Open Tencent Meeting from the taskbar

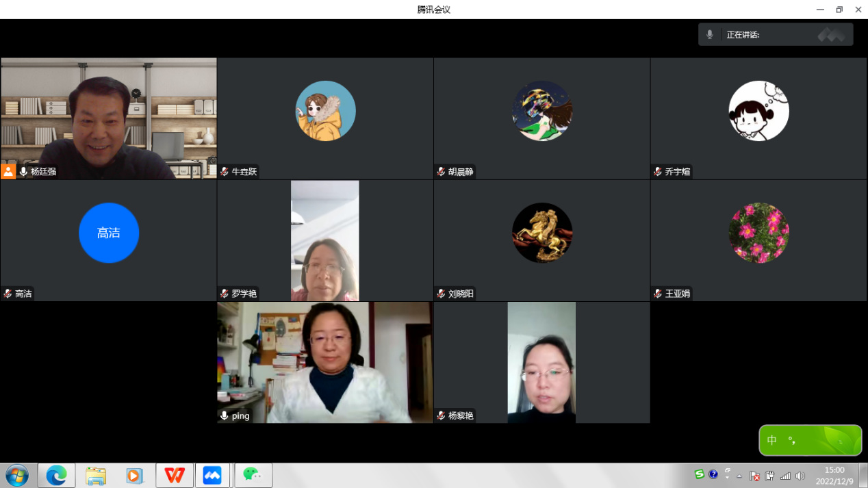[x=212, y=475]
